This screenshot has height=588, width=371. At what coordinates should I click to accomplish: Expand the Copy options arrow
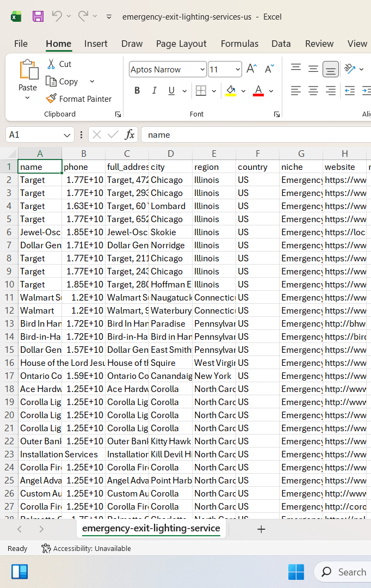(x=92, y=81)
